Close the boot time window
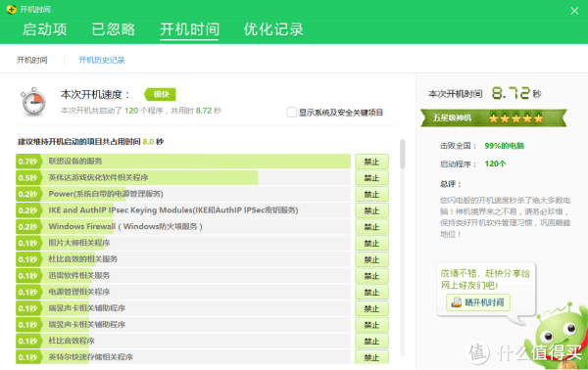This screenshot has height=370, width=588. (574, 11)
